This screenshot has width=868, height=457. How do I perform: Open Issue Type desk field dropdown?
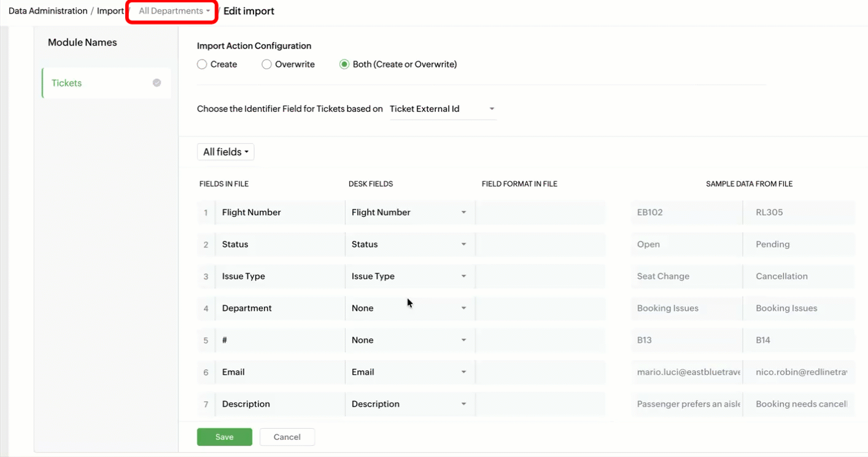(409, 276)
